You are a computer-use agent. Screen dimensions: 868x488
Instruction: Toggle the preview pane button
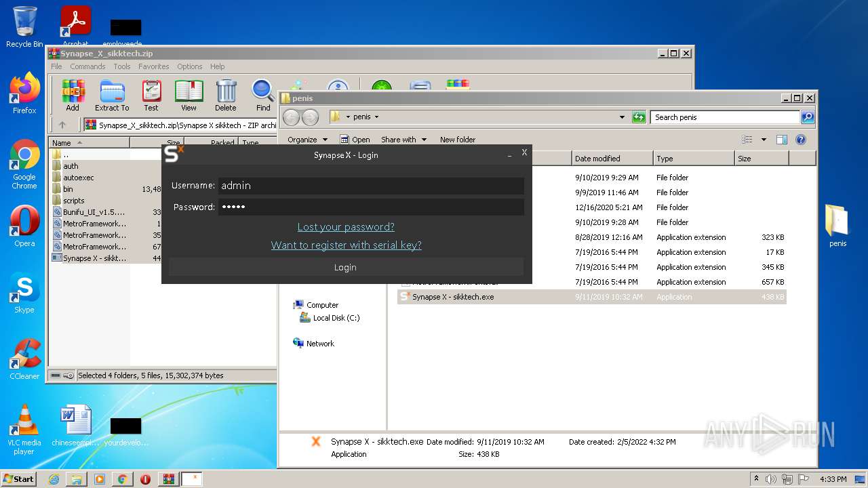(x=781, y=140)
